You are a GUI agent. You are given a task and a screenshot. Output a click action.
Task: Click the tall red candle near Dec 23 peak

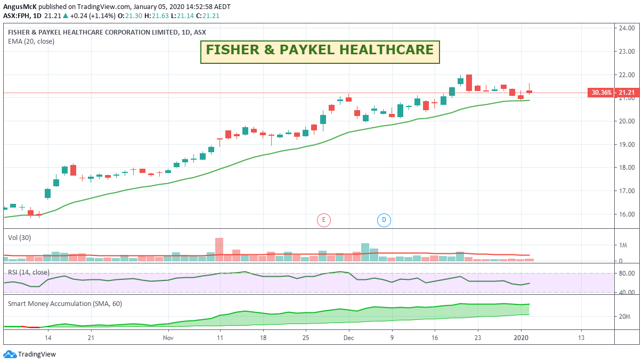click(x=469, y=82)
